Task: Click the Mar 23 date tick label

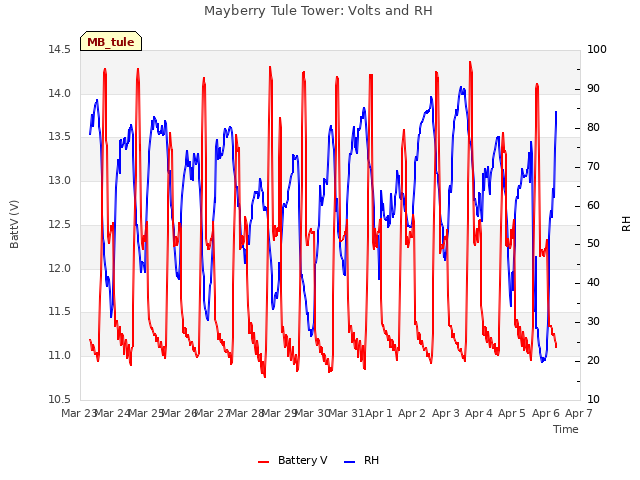Action: pos(78,413)
